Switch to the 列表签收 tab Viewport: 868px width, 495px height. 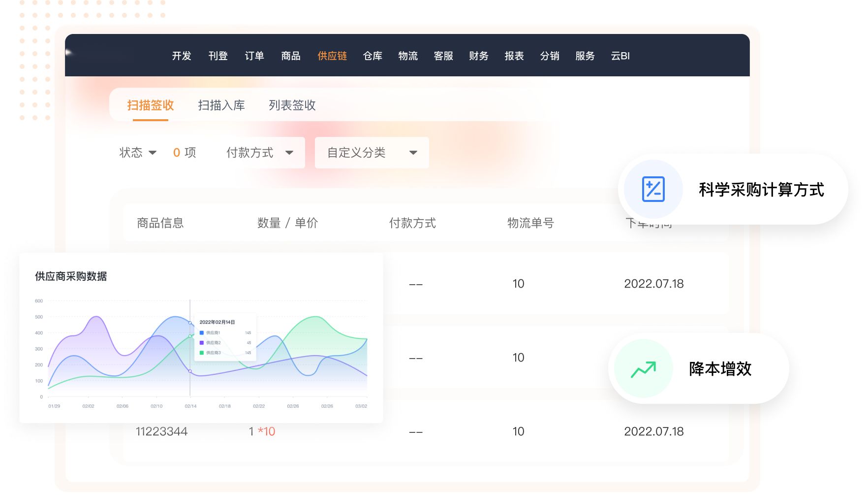point(292,105)
